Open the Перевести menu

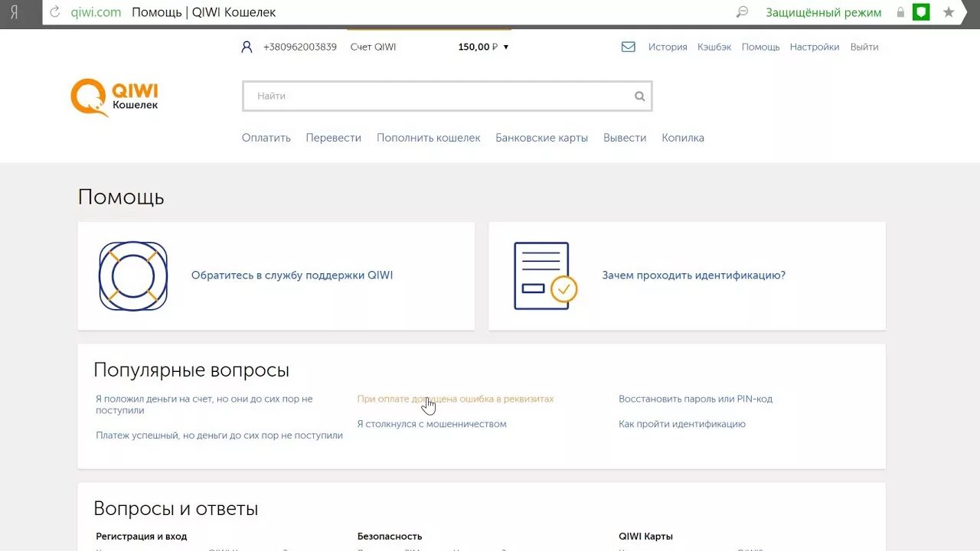pos(333,138)
